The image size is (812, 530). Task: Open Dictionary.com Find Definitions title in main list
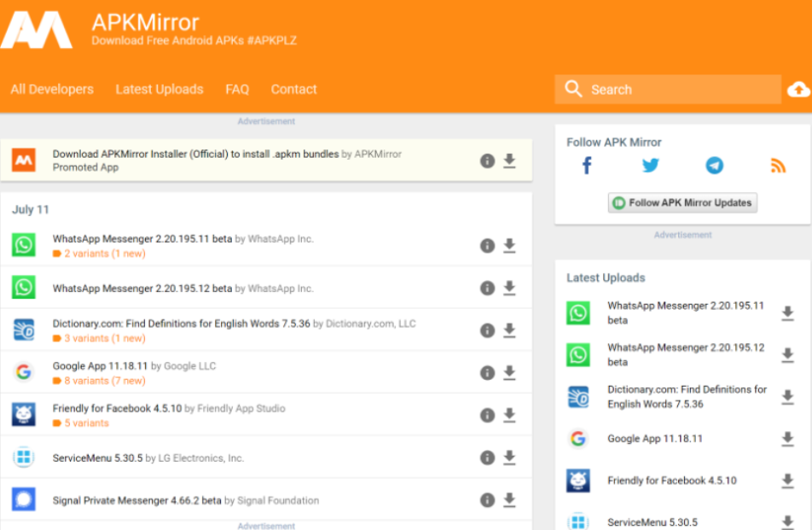pyautogui.click(x=181, y=323)
